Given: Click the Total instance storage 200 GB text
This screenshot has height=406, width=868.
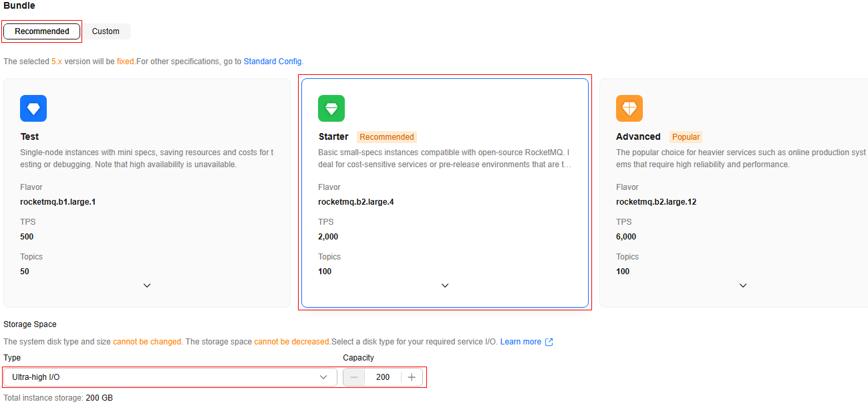Looking at the screenshot, I should point(58,398).
